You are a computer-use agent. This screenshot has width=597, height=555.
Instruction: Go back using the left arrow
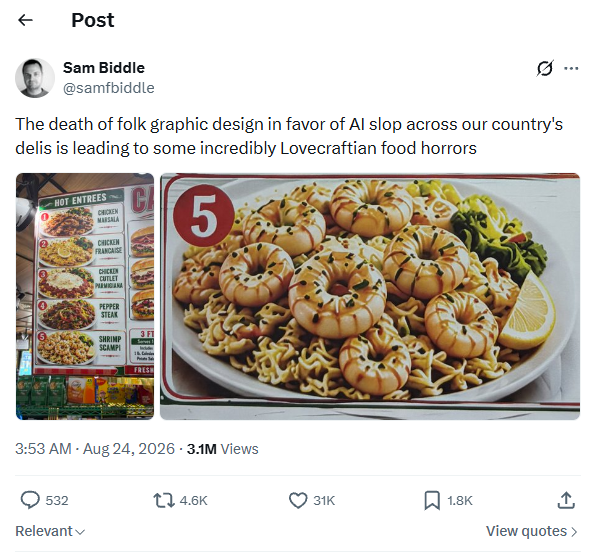tap(26, 20)
